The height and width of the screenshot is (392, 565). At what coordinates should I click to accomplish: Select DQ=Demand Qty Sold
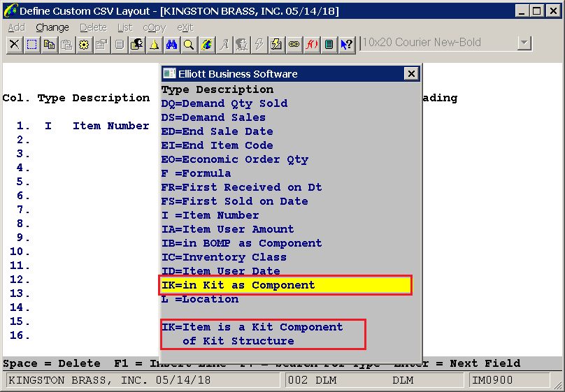pyautogui.click(x=224, y=103)
